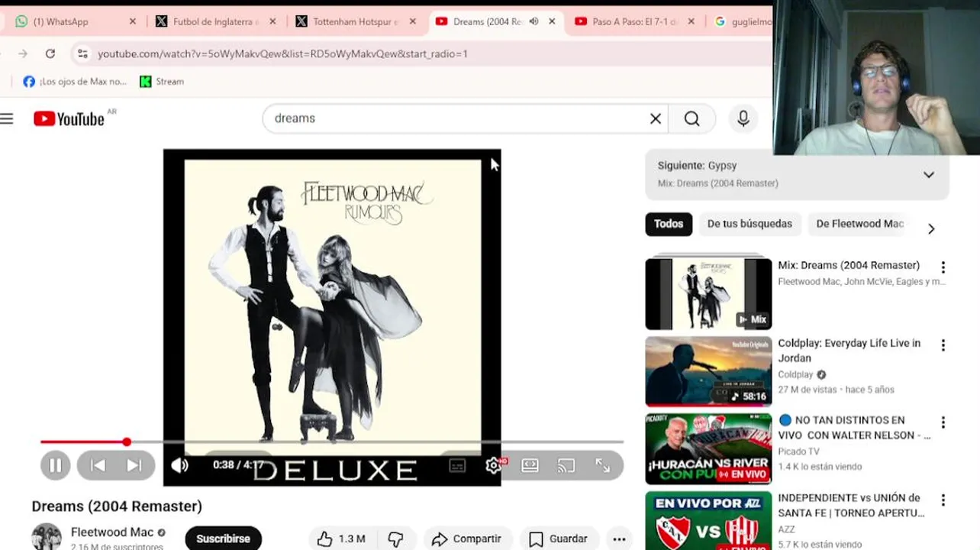The height and width of the screenshot is (550, 980).
Task: Clear the search text with the X
Action: 656,118
